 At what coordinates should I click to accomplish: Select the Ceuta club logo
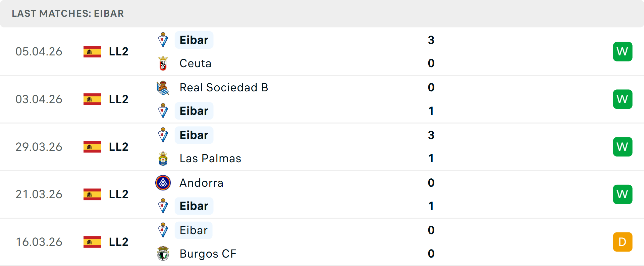coord(163,63)
